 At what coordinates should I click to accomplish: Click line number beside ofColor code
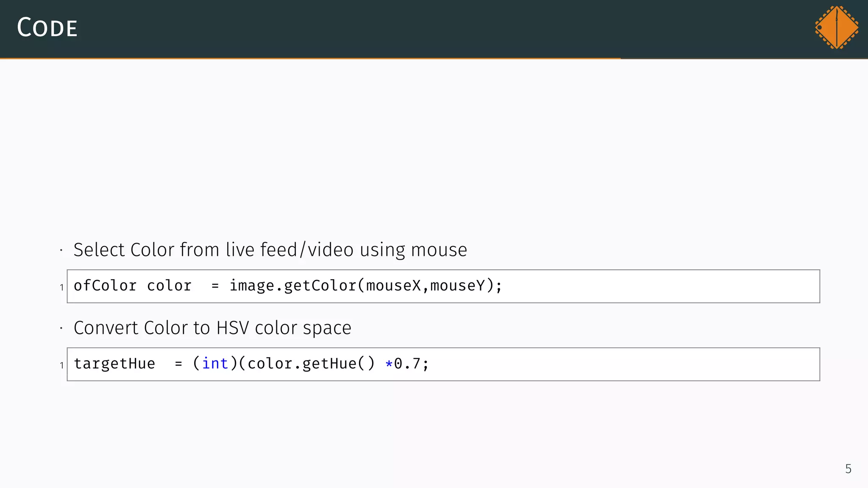tap(62, 287)
